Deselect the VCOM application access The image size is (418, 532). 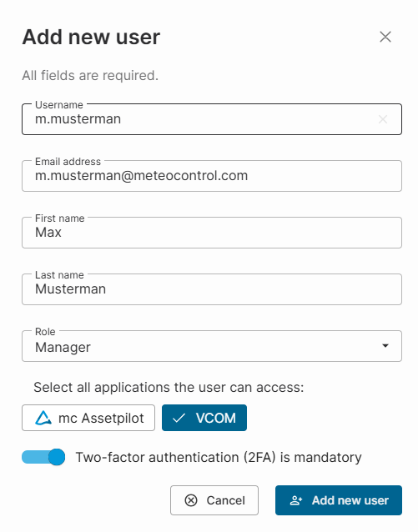pyautogui.click(x=204, y=418)
